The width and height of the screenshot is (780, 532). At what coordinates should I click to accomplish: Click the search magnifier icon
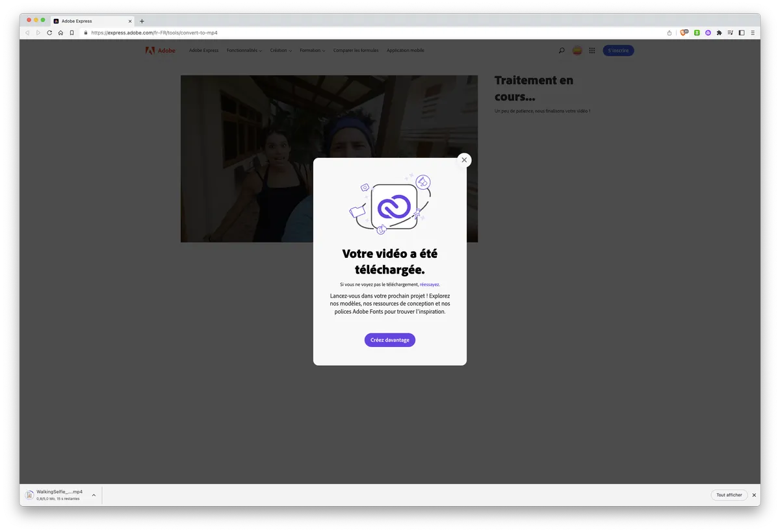tap(562, 51)
